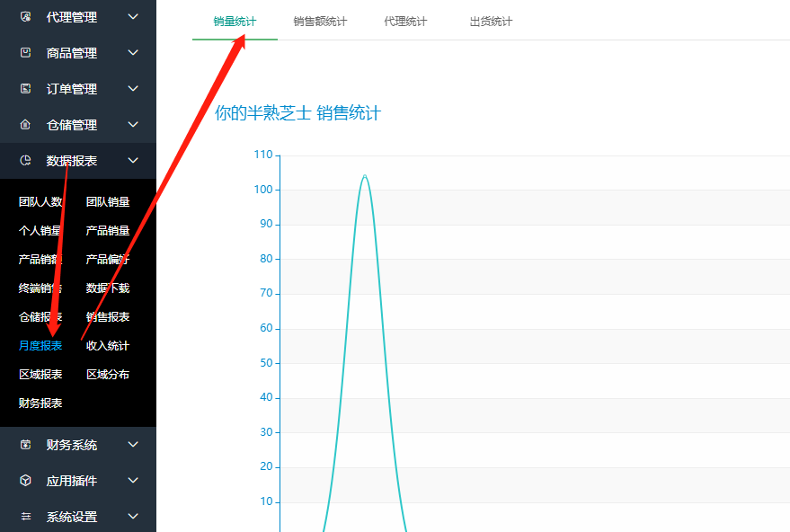Open the 财务报表 submenu item
790x532 pixels.
coord(40,403)
